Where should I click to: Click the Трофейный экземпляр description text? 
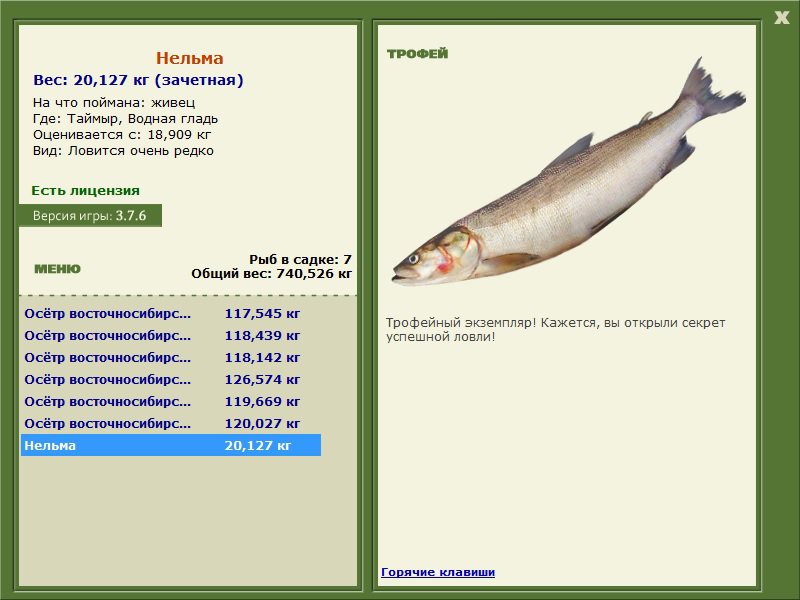[x=555, y=330]
